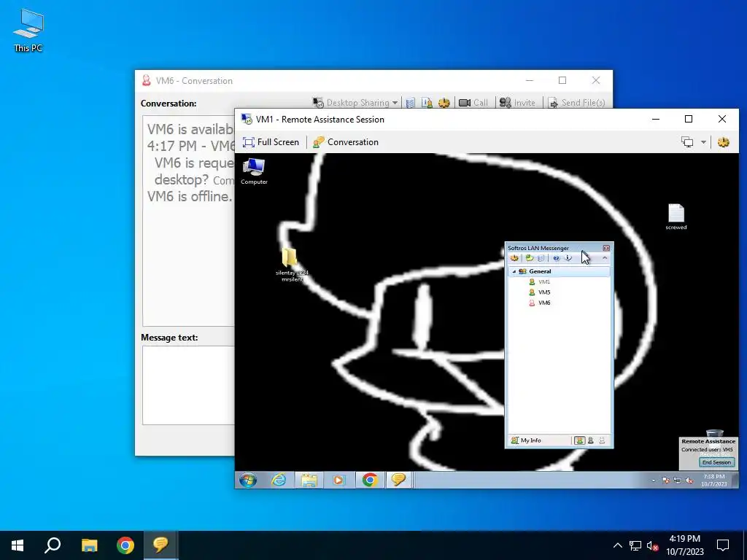The height and width of the screenshot is (560, 747).
Task: Click blue help question mark icon in Softros
Action: click(x=556, y=258)
